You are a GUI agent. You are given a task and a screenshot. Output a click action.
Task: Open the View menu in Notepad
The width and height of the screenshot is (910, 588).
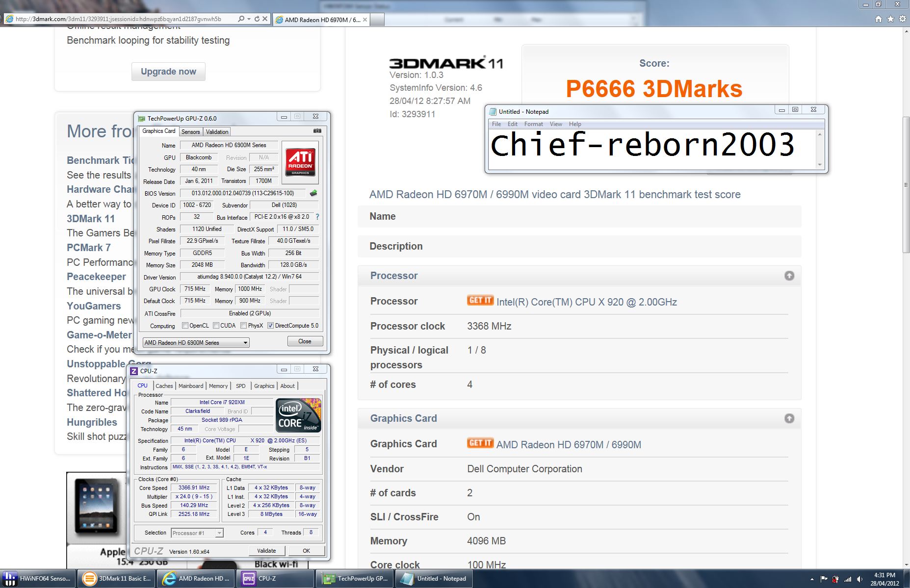pos(556,124)
